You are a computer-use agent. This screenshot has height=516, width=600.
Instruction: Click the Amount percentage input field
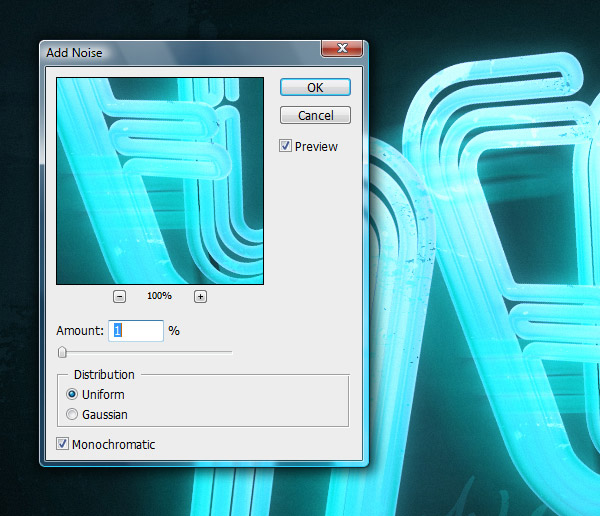136,331
